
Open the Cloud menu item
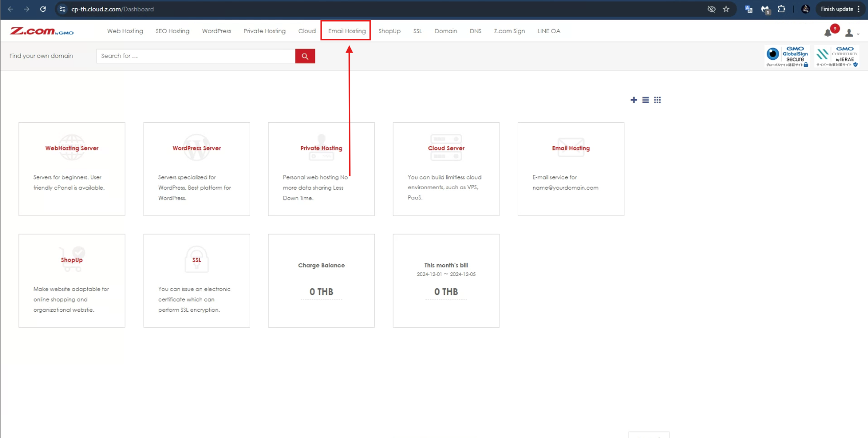click(x=307, y=31)
